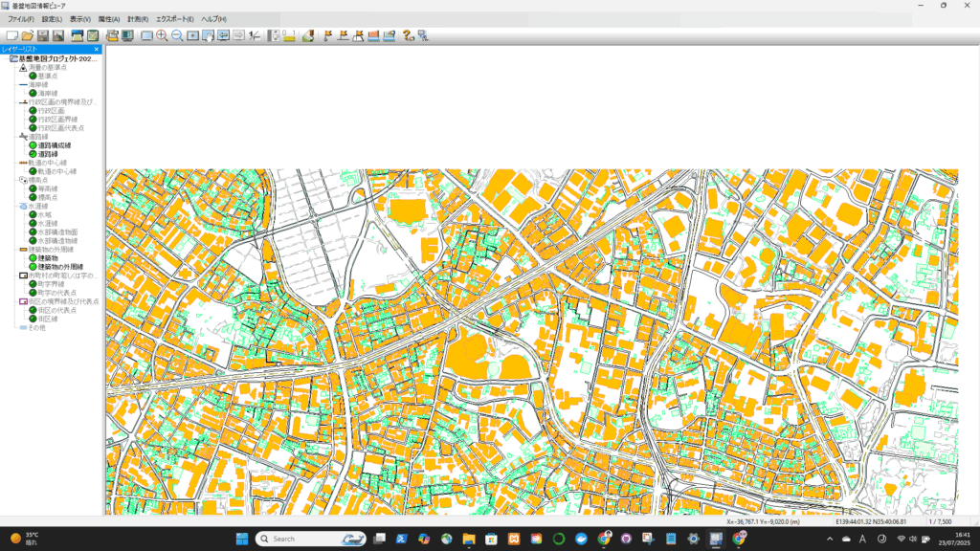This screenshot has height=551, width=980.
Task: Click the Save floppy disk icon
Action: (43, 35)
